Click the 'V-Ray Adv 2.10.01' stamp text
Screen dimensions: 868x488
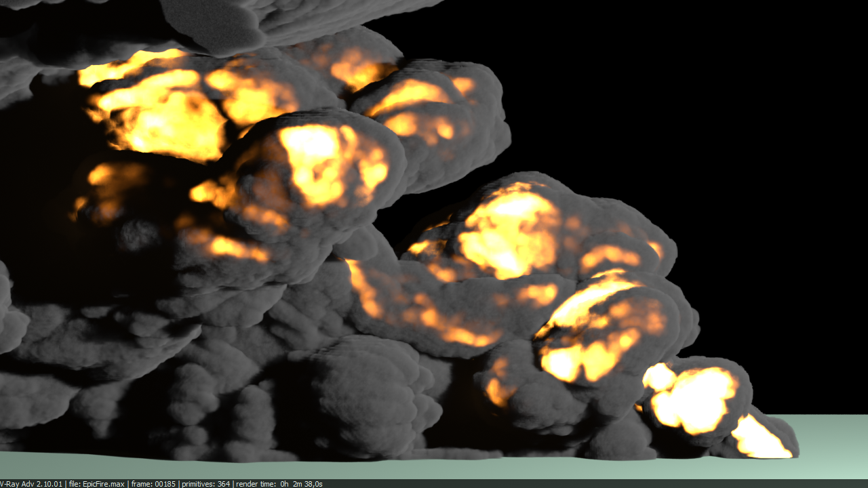31,484
